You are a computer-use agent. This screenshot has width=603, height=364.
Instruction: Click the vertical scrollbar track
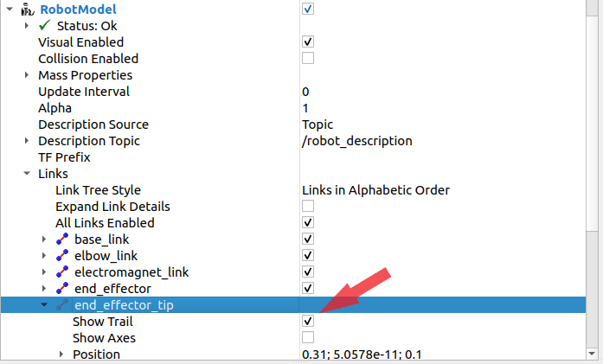pos(592,288)
